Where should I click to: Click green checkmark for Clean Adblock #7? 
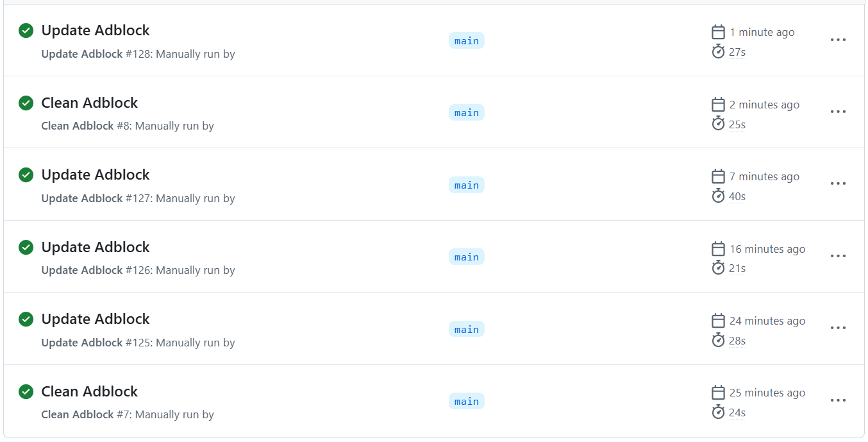coord(26,391)
